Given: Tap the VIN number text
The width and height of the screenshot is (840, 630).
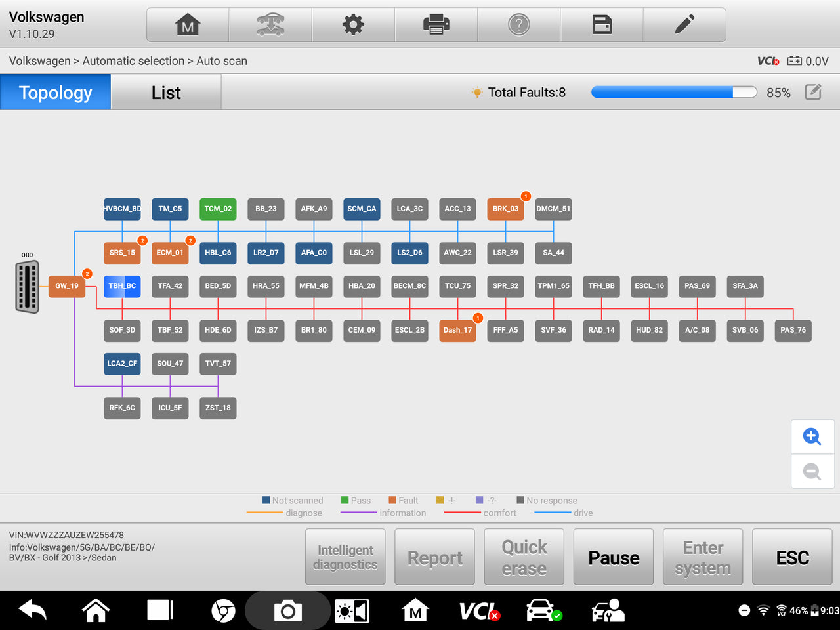Looking at the screenshot, I should [x=66, y=535].
